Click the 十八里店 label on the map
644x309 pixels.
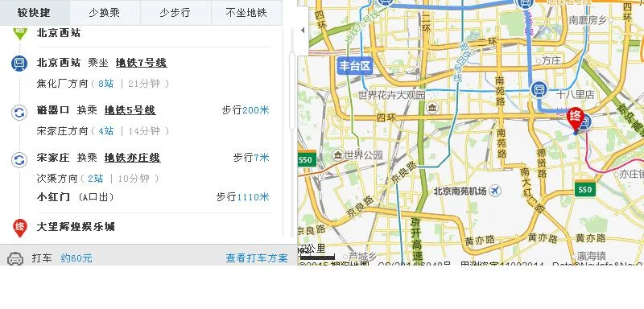click(575, 95)
